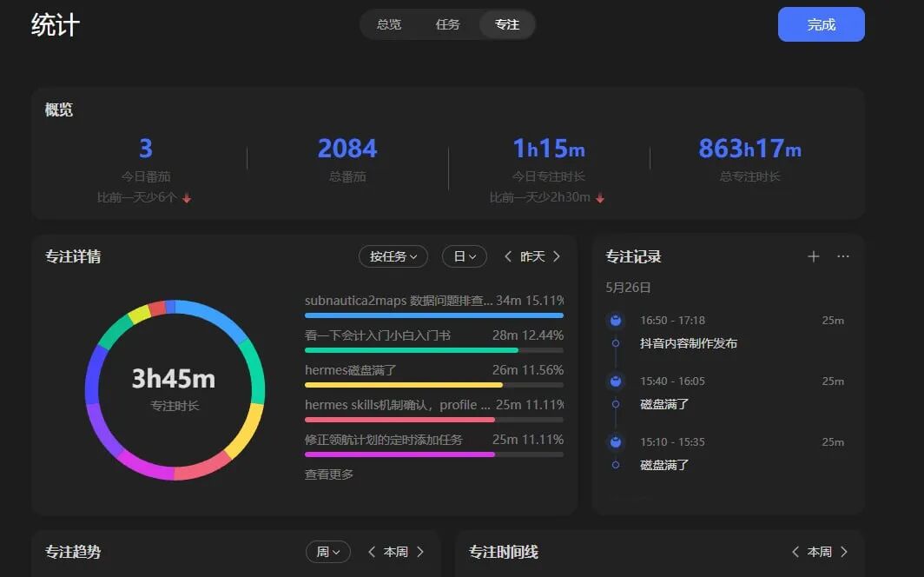Open the 按任务 grouping dropdown
This screenshot has width=924, height=577.
[393, 256]
